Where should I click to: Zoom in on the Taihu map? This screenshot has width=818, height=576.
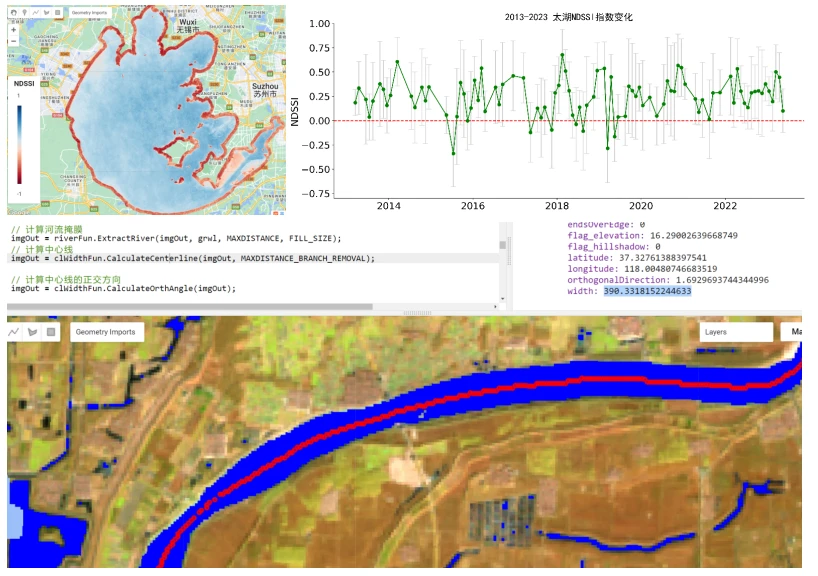pyautogui.click(x=14, y=30)
